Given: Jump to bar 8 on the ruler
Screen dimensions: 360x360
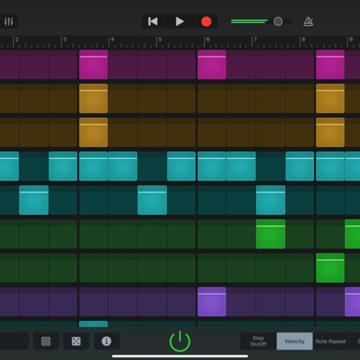Looking at the screenshot, I should (x=303, y=39).
